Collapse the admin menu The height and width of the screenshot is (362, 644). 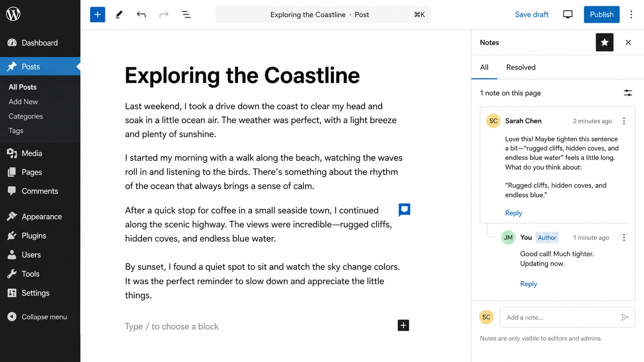[x=37, y=317]
